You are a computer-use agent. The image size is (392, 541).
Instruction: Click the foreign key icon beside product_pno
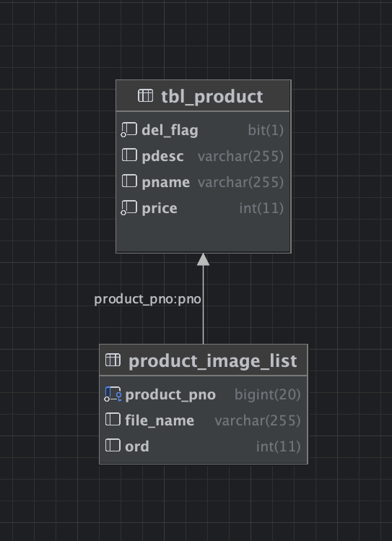[113, 394]
